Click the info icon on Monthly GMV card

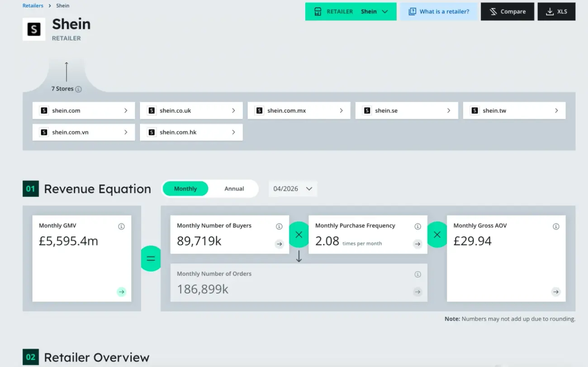click(x=121, y=226)
